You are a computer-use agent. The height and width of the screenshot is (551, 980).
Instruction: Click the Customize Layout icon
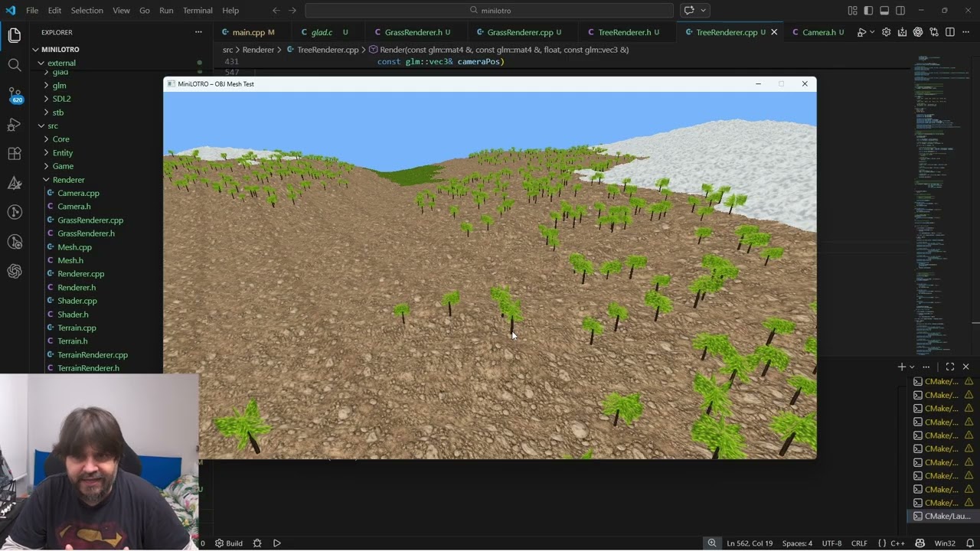pyautogui.click(x=853, y=11)
